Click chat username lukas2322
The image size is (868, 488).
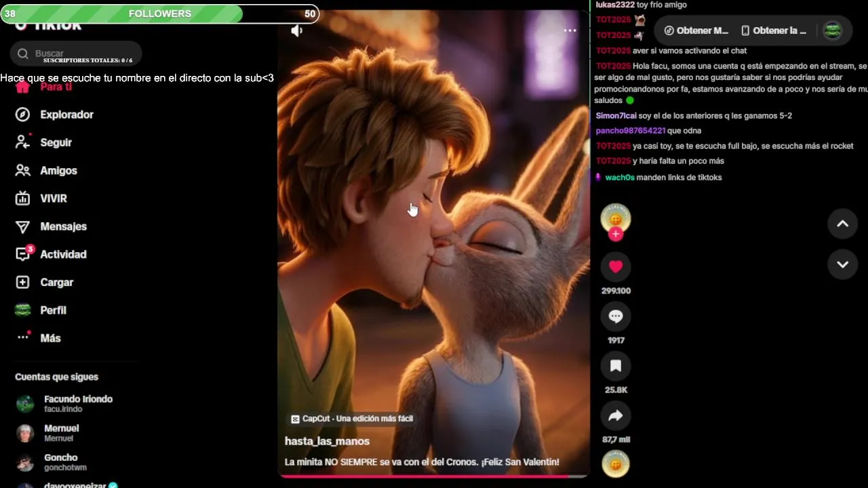(615, 5)
